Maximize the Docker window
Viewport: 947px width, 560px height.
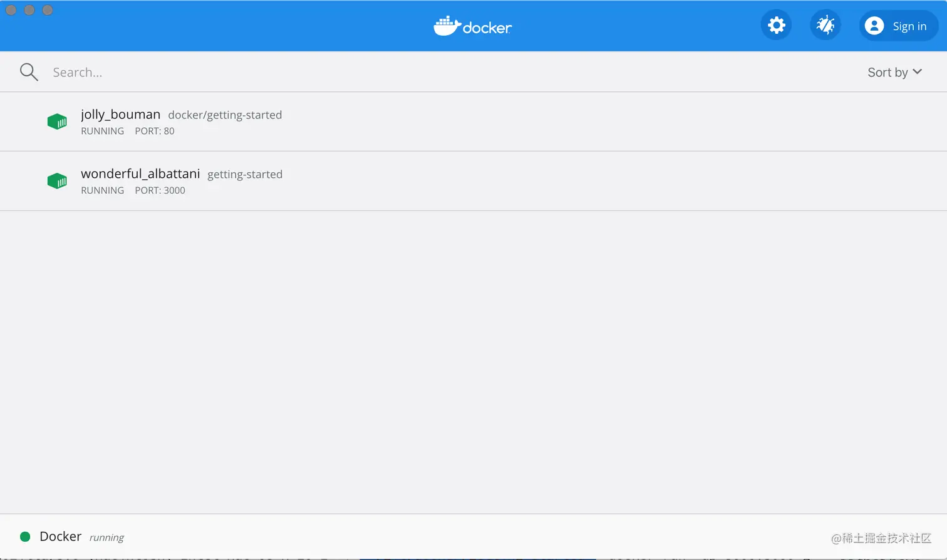[48, 10]
